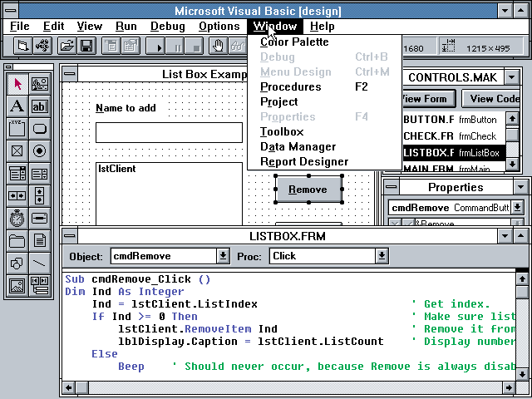
Task: Select the OptionButton control tool
Action: tap(39, 151)
